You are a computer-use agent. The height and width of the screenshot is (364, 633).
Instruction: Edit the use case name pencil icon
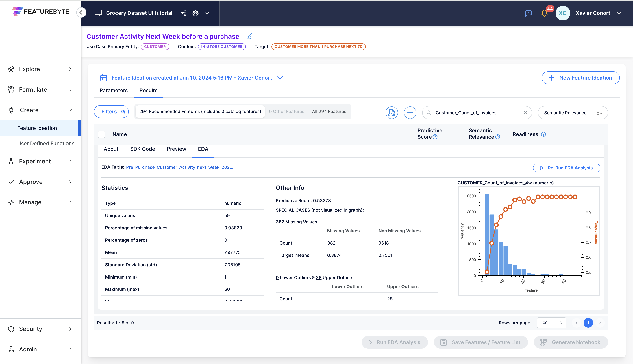point(249,37)
